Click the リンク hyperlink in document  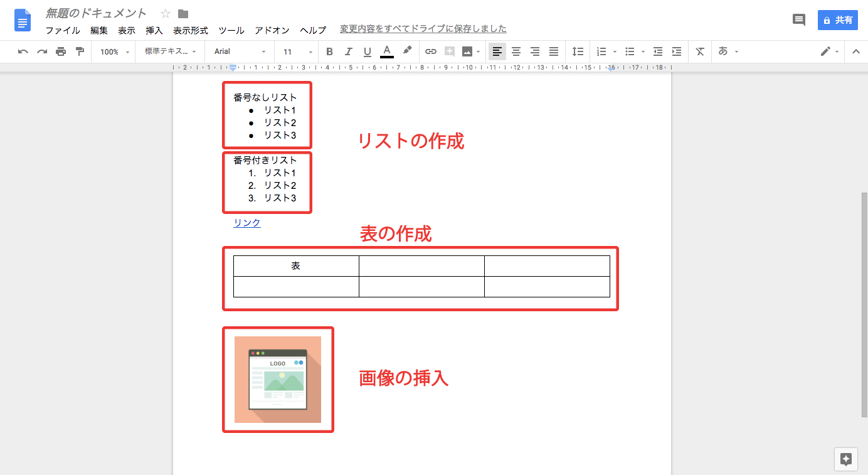pos(247,223)
